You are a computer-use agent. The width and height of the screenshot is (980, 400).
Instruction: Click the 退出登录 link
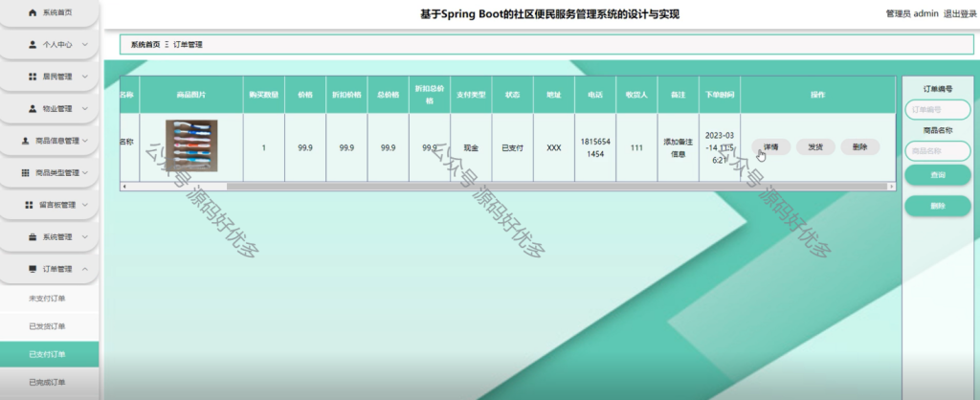[x=960, y=13]
